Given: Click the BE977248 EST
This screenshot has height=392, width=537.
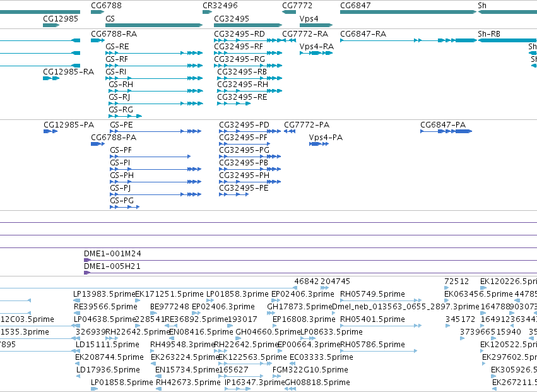Looking at the screenshot, I should 153,313.
